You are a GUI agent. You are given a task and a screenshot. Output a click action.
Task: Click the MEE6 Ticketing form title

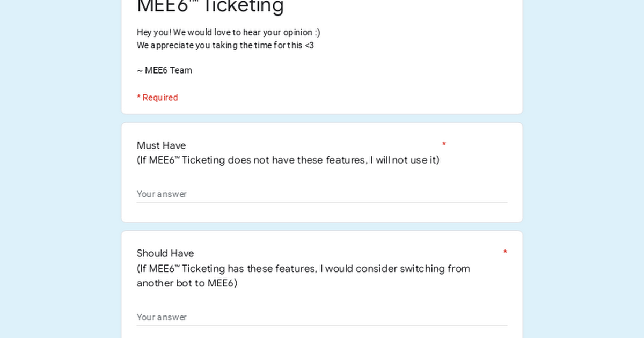210,6
